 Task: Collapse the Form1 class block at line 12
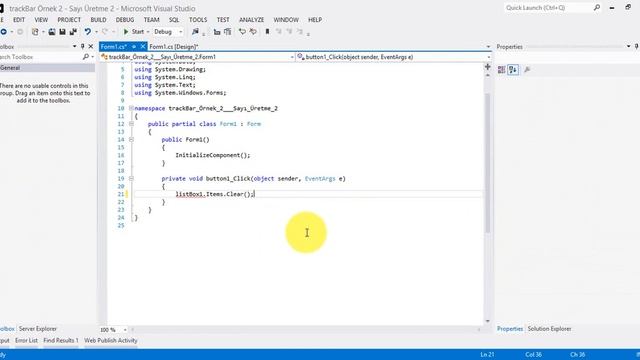coord(131,124)
